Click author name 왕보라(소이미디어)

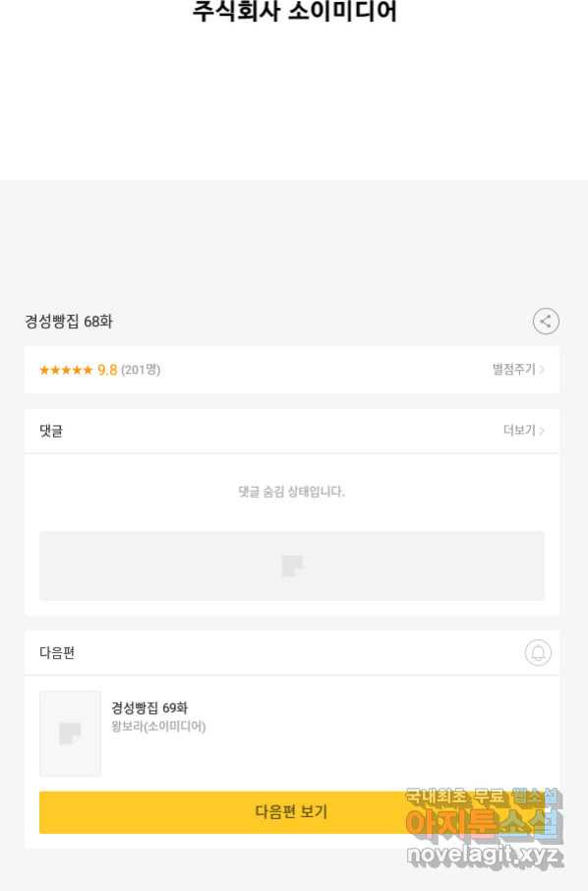coord(158,726)
